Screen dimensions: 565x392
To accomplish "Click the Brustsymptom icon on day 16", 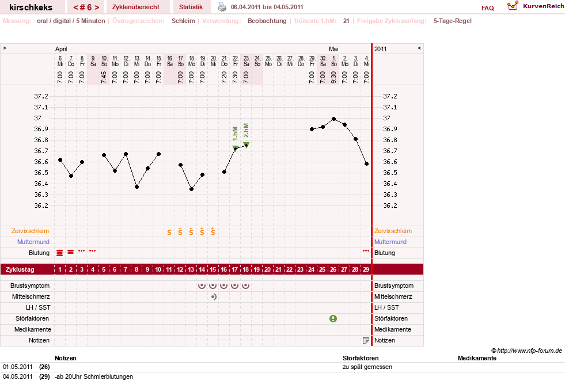I will [224, 286].
